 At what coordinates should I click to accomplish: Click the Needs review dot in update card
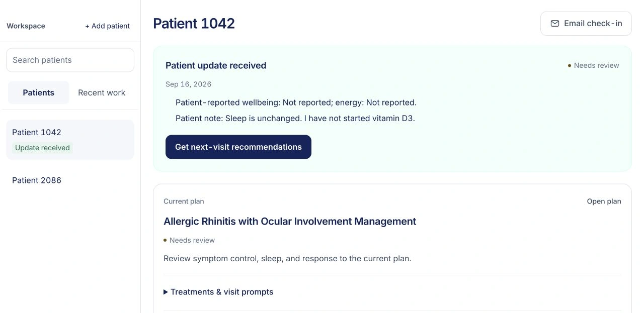coord(570,65)
